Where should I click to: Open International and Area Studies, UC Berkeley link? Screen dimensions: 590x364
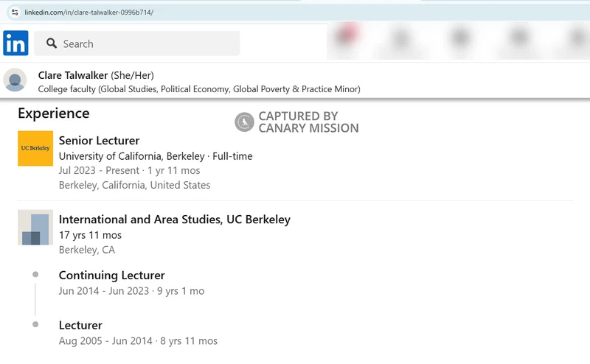click(174, 220)
